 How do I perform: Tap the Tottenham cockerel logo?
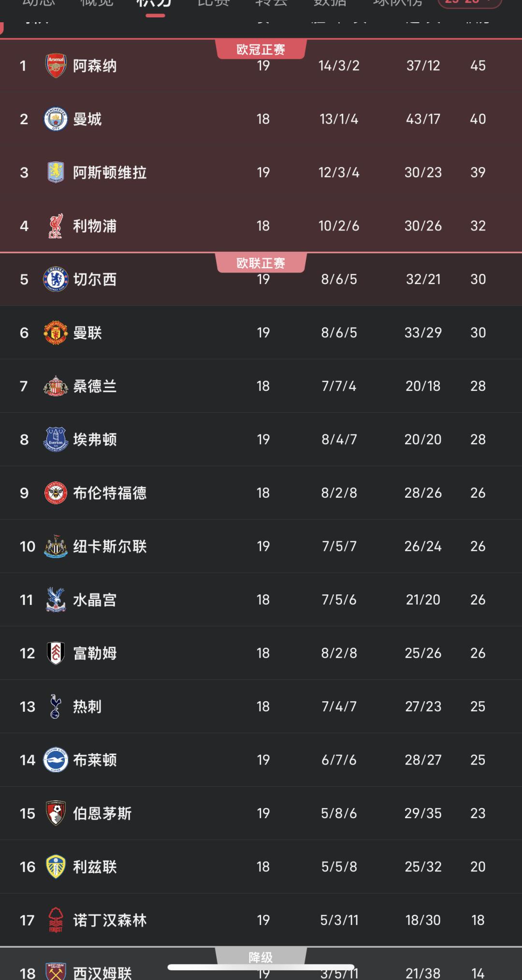coord(56,706)
